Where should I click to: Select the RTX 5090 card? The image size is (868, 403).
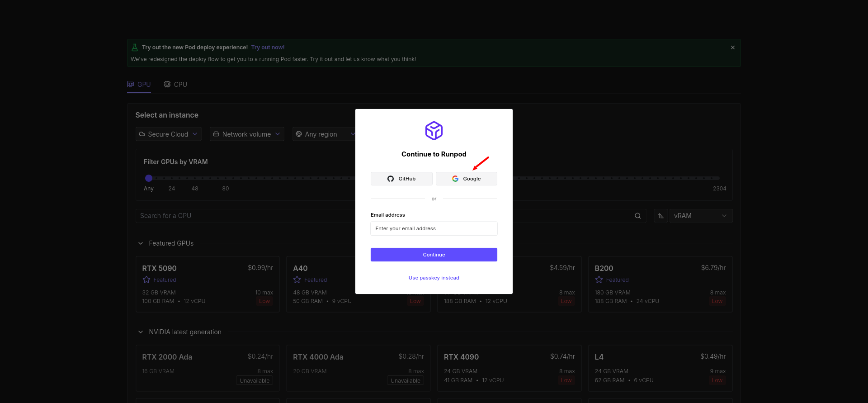[208, 284]
